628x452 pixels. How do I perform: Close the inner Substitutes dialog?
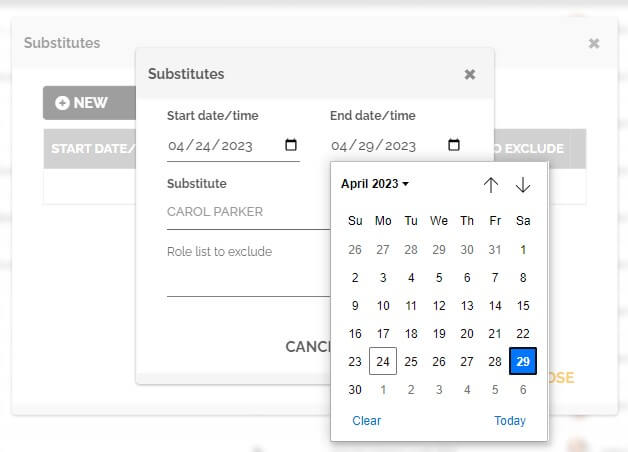[470, 74]
